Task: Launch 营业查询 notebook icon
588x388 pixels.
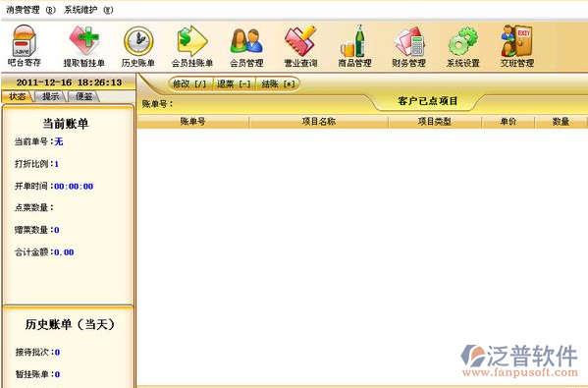Action: (300, 40)
